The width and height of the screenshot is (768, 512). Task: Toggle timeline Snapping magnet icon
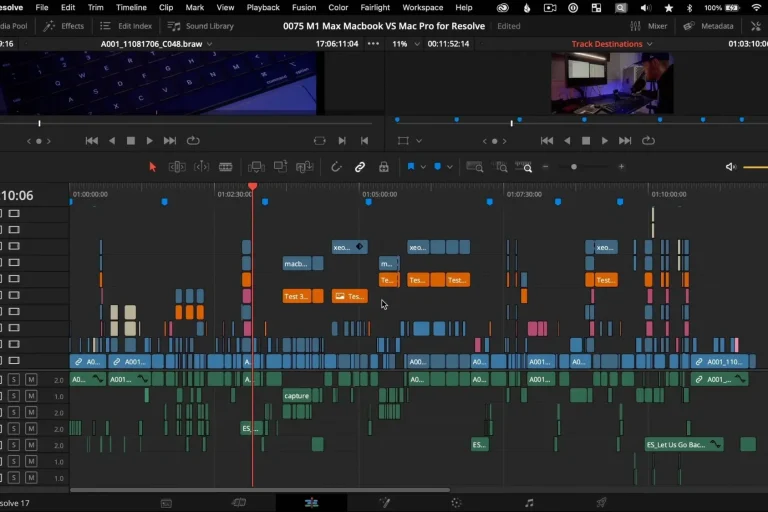coord(336,167)
